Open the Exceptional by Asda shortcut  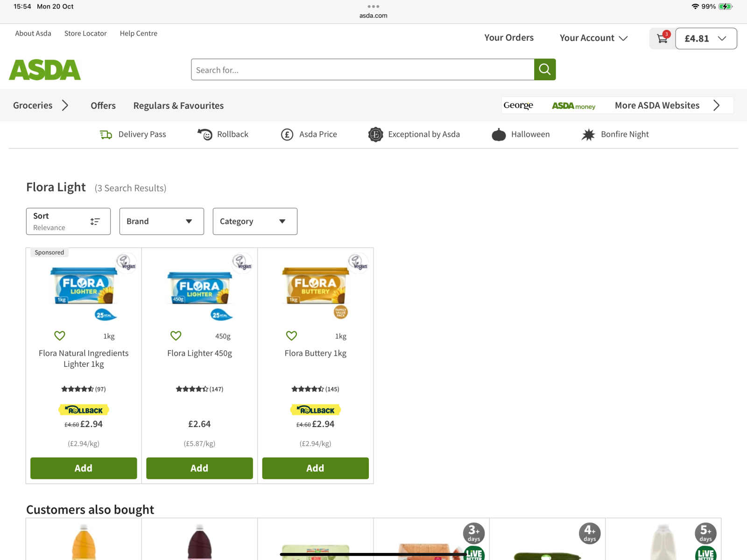414,134
